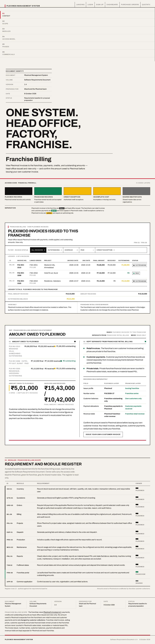Select the ORD-05 Orders requirement row
The width and height of the screenshot is (155, 644).
(x=77, y=506)
